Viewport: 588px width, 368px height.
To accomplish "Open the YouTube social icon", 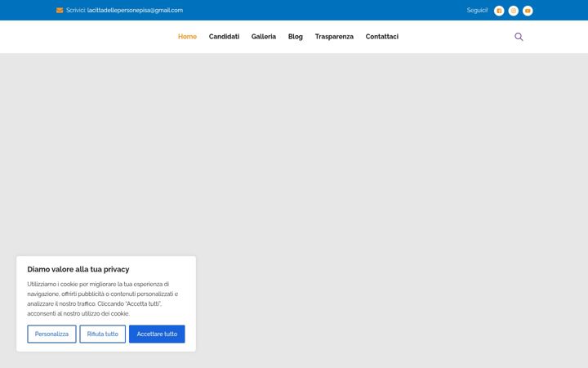I will pyautogui.click(x=528, y=11).
